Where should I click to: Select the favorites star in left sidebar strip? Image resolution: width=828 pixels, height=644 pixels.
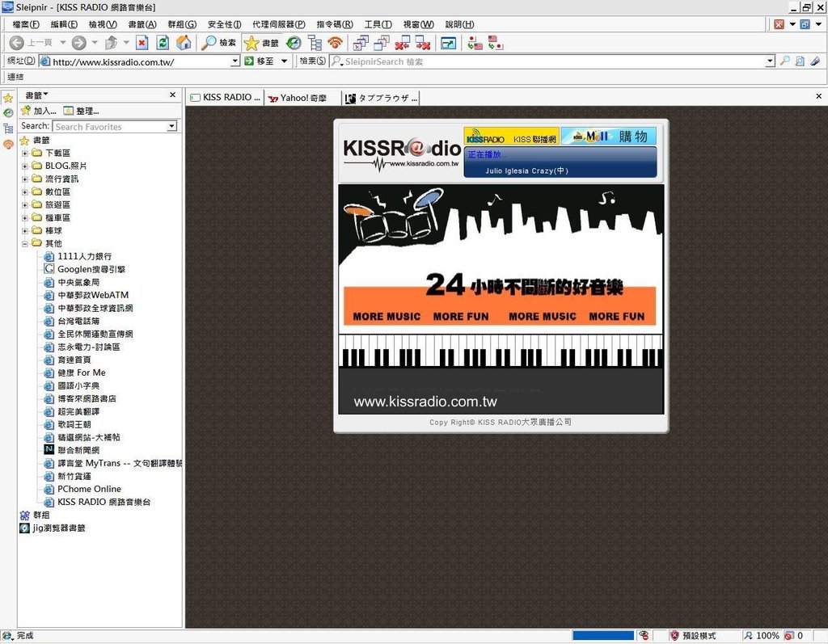[8, 99]
